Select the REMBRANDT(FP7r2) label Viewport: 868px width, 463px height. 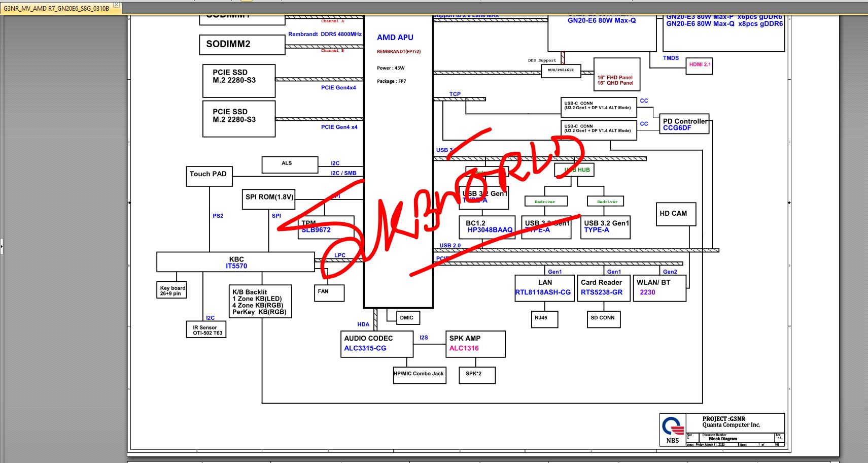click(399, 51)
